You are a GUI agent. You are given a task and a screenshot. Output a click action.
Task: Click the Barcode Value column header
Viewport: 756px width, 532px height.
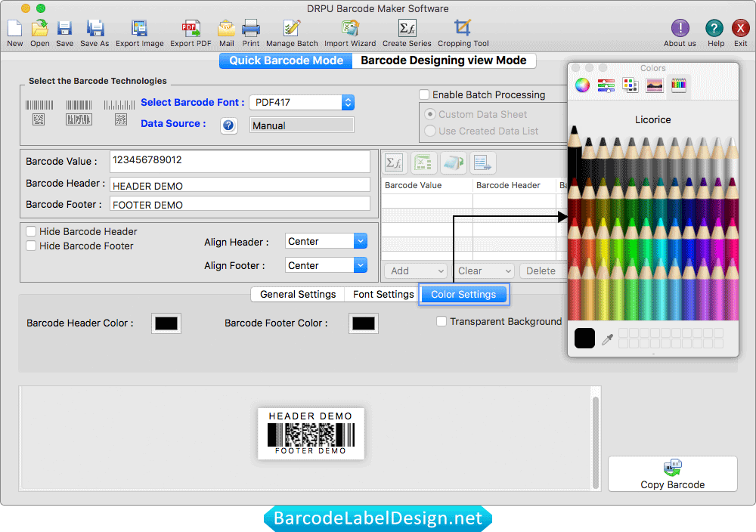pyautogui.click(x=414, y=185)
